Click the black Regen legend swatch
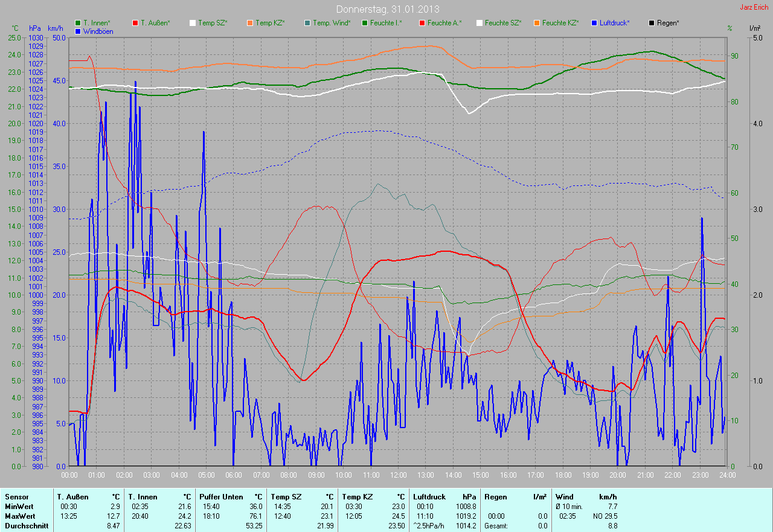Viewport: 773px width, 532px height. click(x=652, y=23)
